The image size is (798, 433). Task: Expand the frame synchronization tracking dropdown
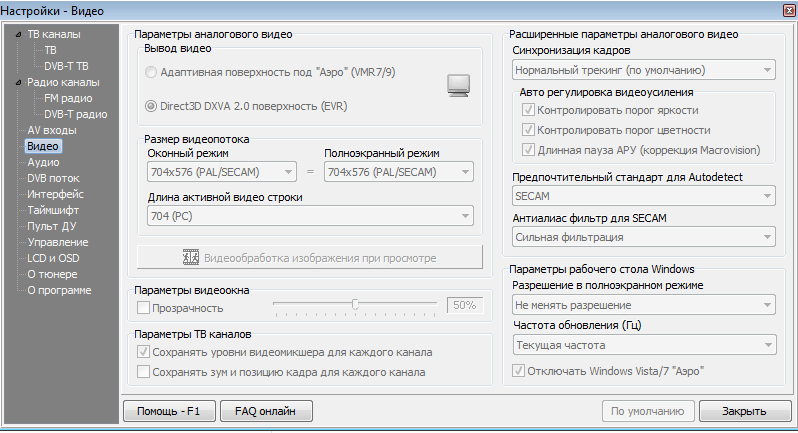pyautogui.click(x=643, y=70)
